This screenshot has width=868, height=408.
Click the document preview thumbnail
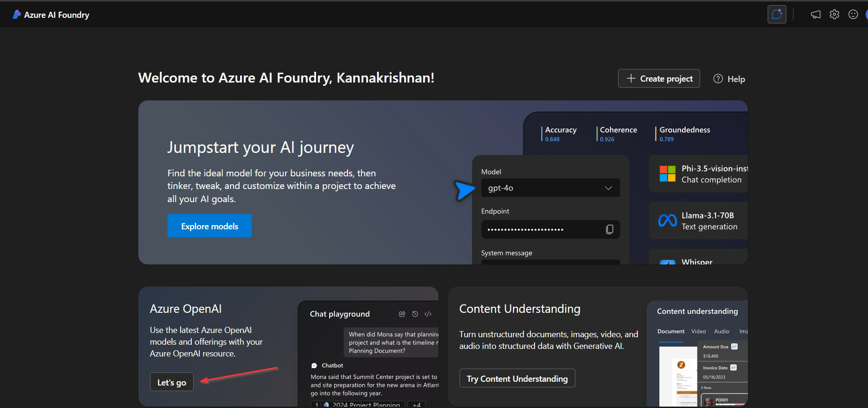click(678, 376)
